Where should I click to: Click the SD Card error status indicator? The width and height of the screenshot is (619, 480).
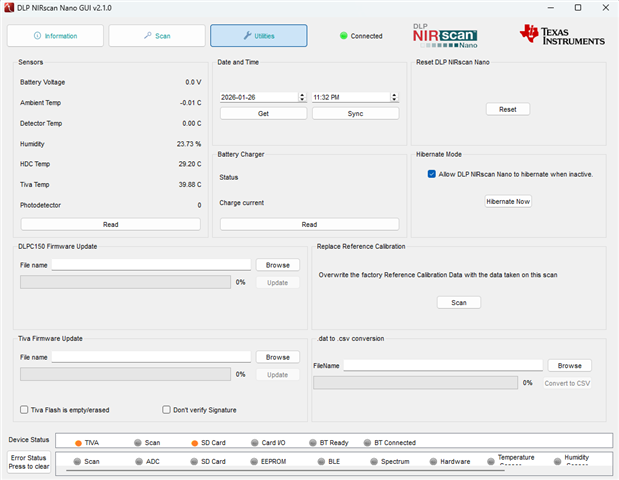click(x=194, y=461)
